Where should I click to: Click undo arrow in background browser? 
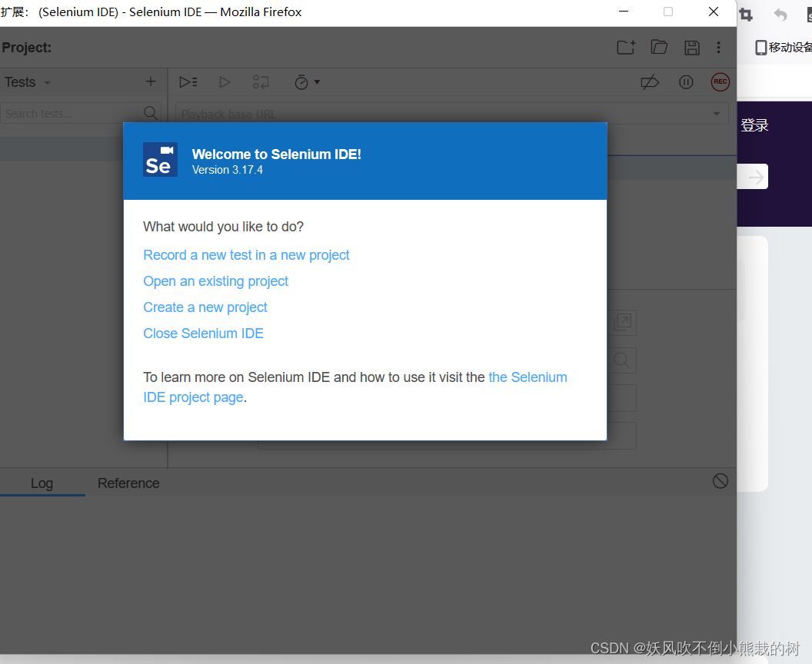[780, 15]
